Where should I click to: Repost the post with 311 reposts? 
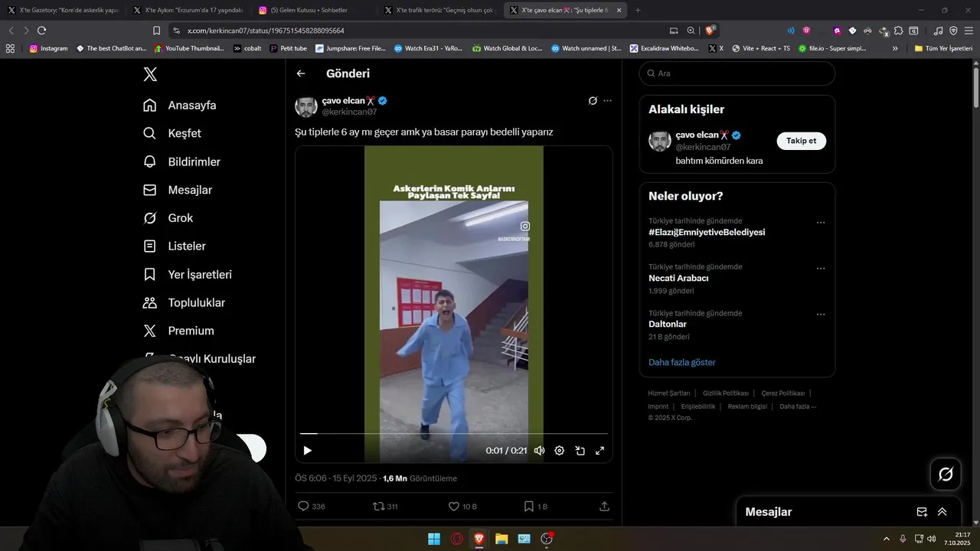[x=385, y=507]
